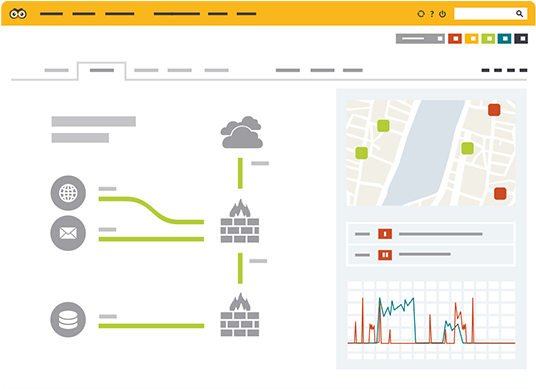Click the magnifier search icon

point(519,14)
